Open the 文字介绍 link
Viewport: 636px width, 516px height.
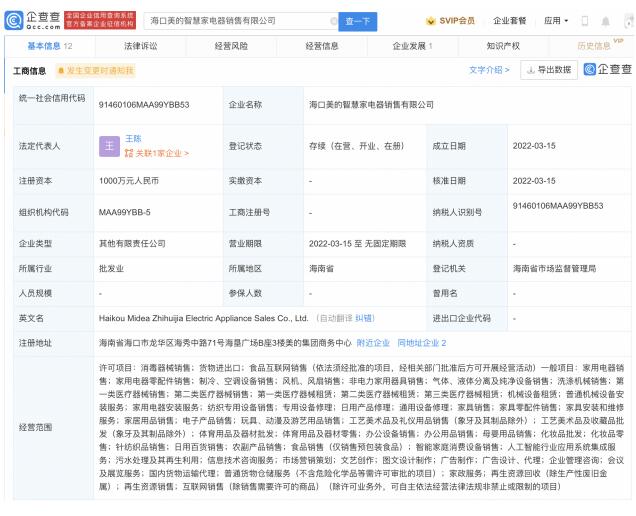coord(489,70)
